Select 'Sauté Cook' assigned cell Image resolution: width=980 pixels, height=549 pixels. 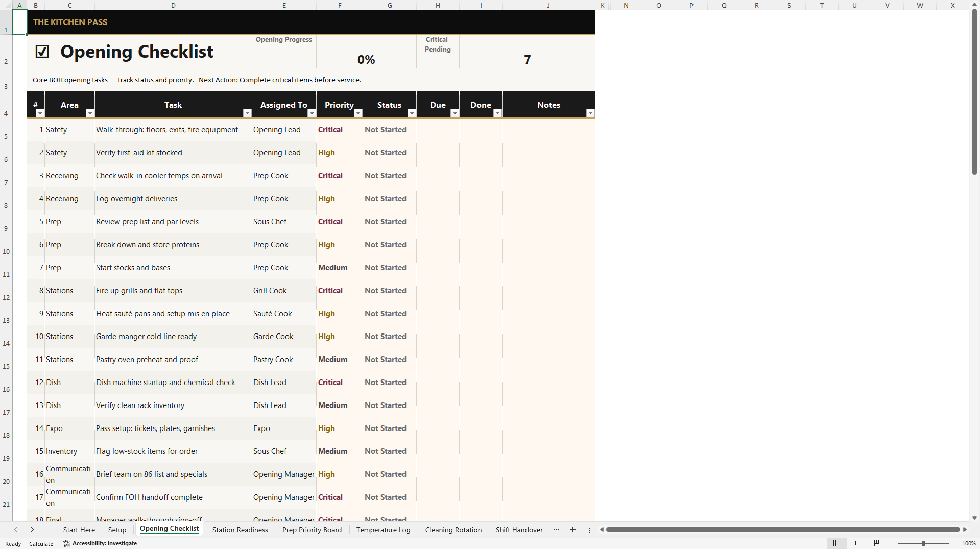click(284, 314)
